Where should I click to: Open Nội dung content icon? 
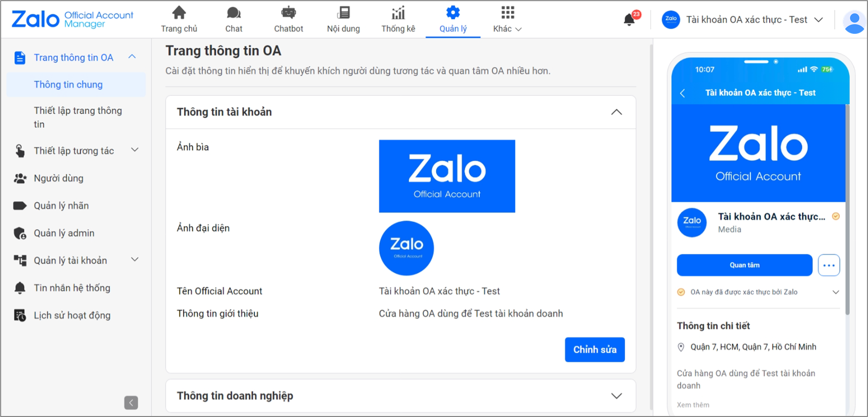point(343,12)
